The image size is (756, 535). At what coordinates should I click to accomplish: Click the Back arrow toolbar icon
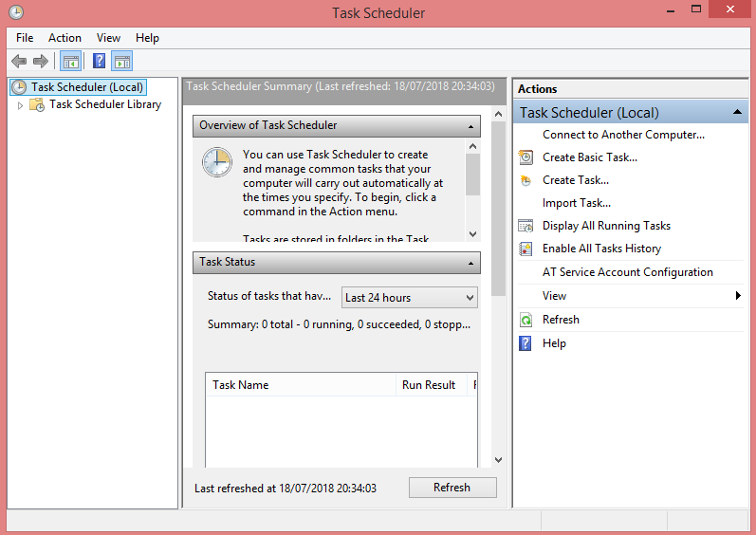click(19, 62)
